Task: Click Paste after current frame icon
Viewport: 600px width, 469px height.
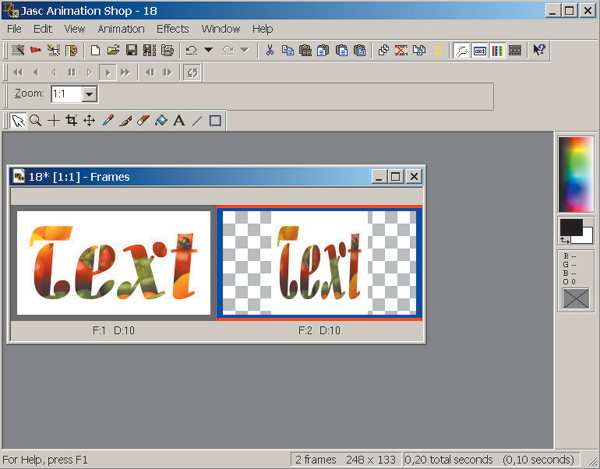Action: pos(342,50)
